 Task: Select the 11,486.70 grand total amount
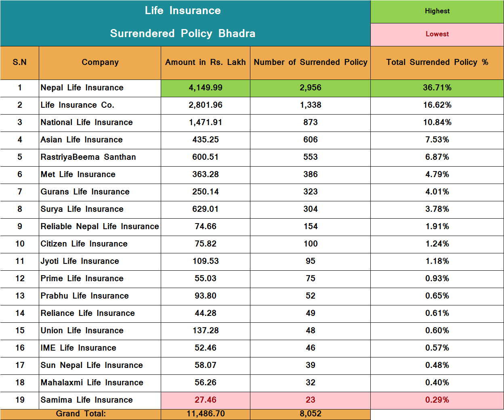(205, 414)
